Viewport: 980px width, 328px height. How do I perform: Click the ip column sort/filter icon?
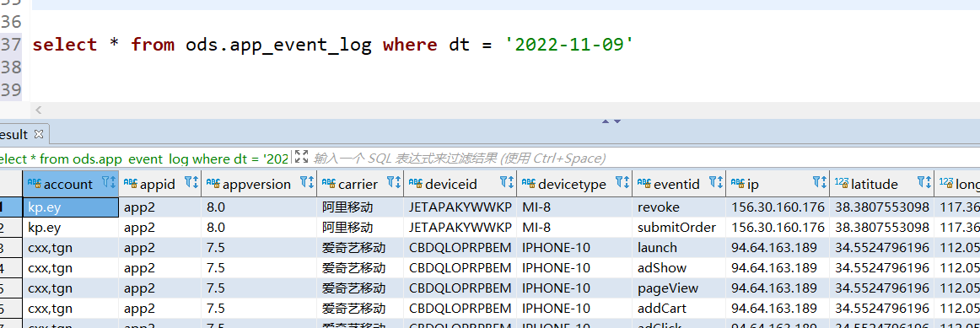pyautogui.click(x=820, y=182)
